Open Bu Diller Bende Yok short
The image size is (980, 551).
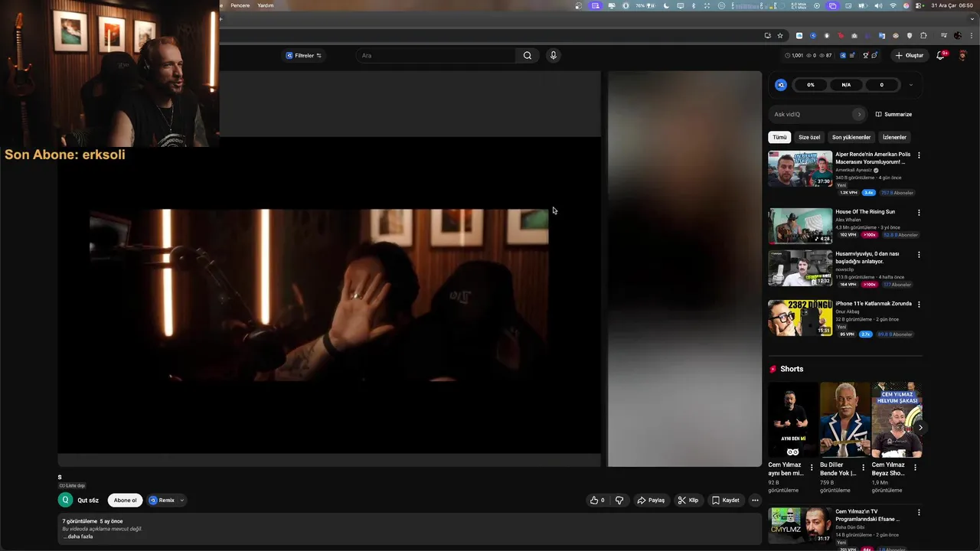point(844,420)
